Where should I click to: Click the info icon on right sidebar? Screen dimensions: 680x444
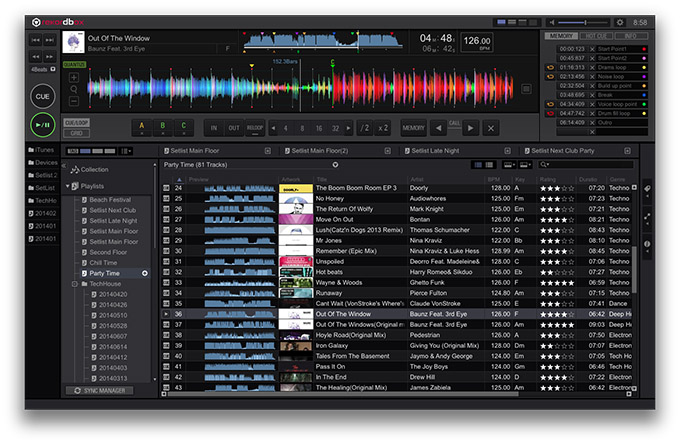[x=646, y=244]
